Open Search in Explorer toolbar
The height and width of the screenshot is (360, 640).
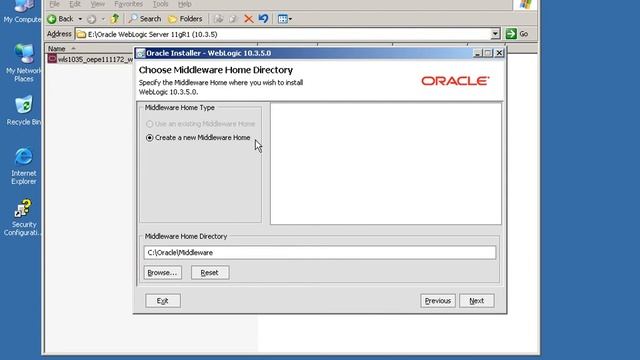[145, 19]
